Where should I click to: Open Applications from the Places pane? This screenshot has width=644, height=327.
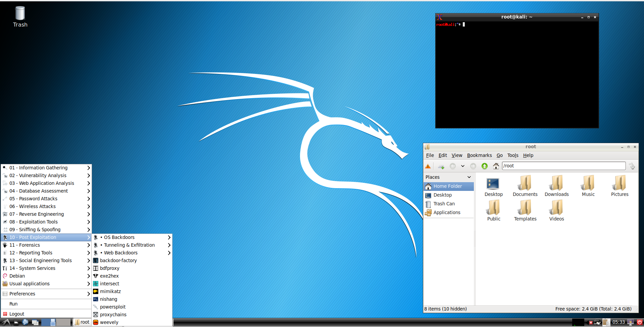(x=447, y=212)
